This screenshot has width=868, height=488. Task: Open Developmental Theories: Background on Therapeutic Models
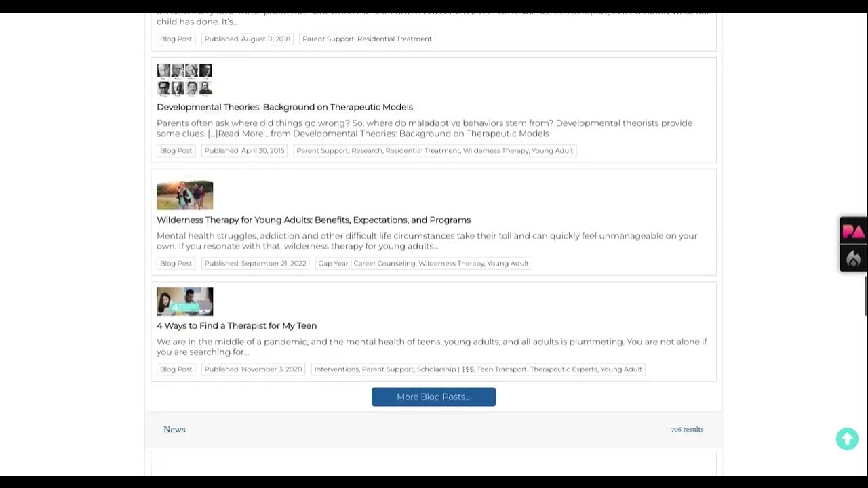(x=285, y=107)
